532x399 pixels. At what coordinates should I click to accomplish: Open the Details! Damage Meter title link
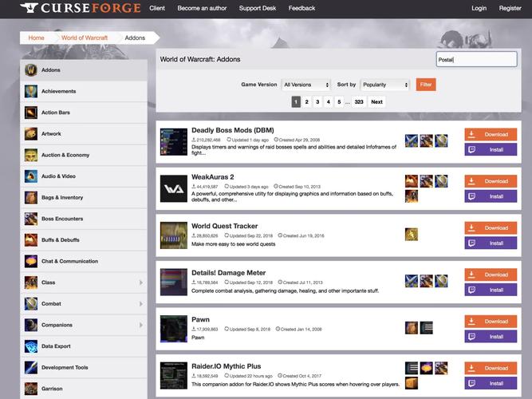click(x=228, y=273)
